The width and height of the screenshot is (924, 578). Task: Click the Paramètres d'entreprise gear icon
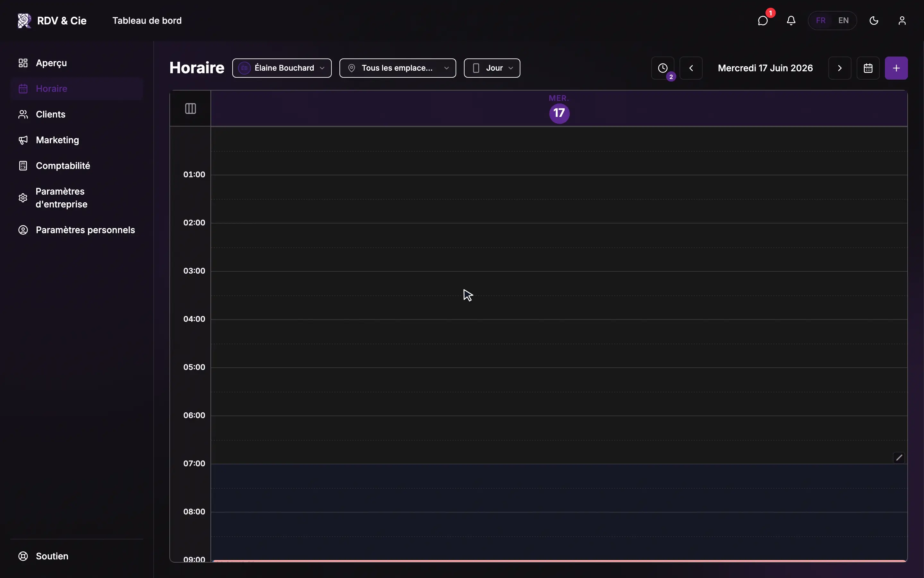click(x=23, y=197)
